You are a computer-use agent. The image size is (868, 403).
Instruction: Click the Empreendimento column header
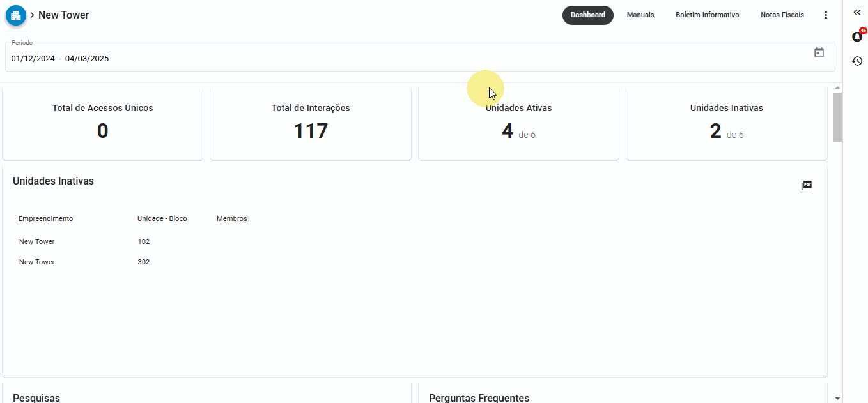click(x=45, y=219)
